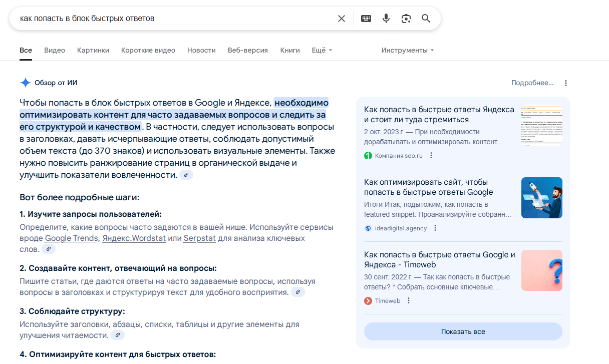Open three-dot menu next to Timeweb source
The width and height of the screenshot is (609, 364).
[409, 301]
